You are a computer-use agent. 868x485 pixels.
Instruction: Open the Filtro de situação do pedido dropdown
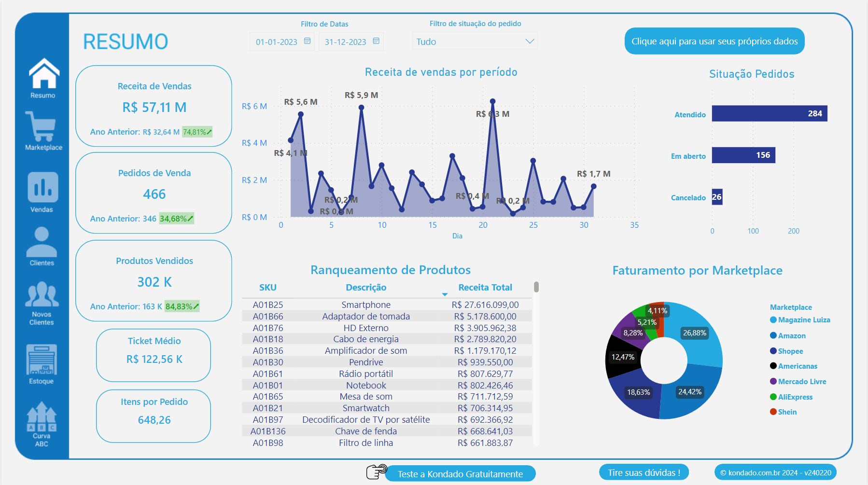(530, 41)
